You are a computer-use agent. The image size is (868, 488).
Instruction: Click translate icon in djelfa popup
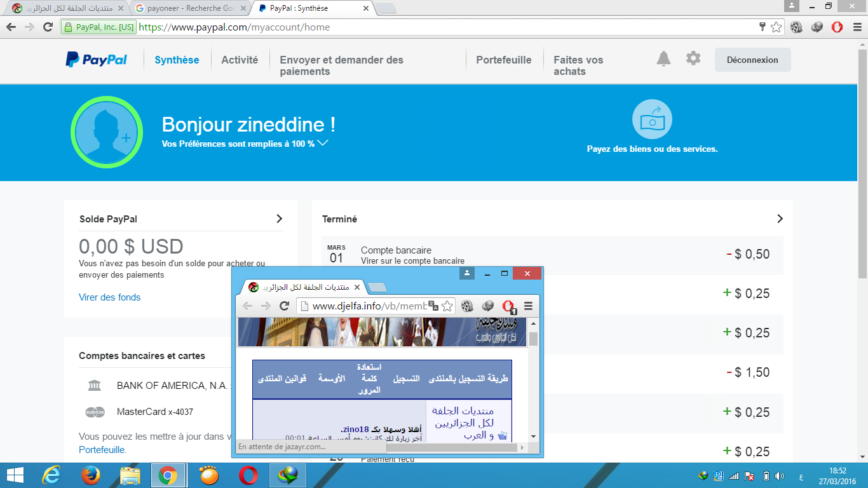(433, 306)
